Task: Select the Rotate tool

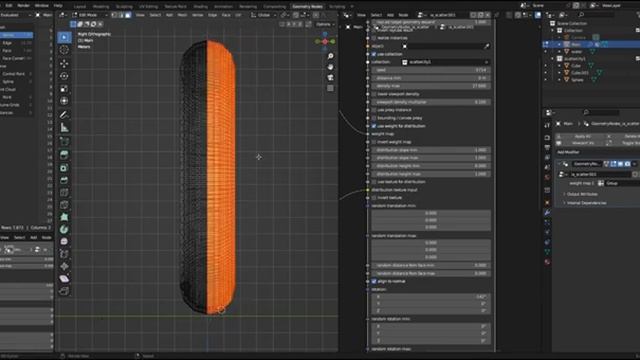Action: coord(64,76)
